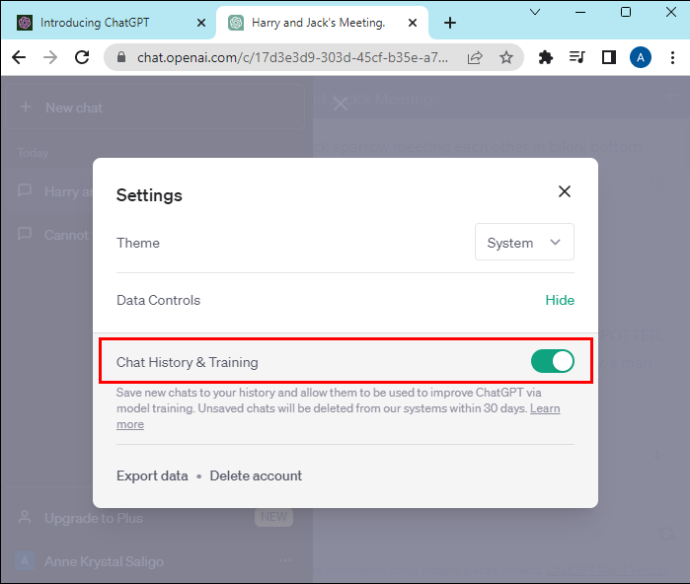Click the address bar URL
This screenshot has height=584, width=690.
click(x=292, y=57)
